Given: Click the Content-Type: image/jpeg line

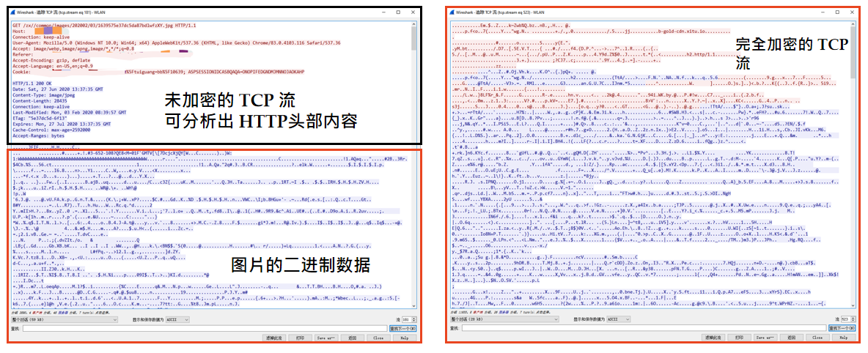Looking at the screenshot, I should click(x=45, y=94).
